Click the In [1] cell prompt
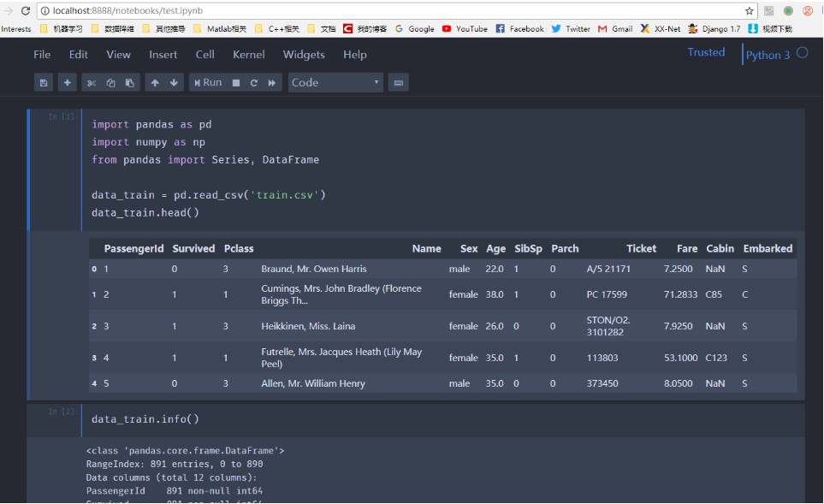The width and height of the screenshot is (824, 504). 62,116
